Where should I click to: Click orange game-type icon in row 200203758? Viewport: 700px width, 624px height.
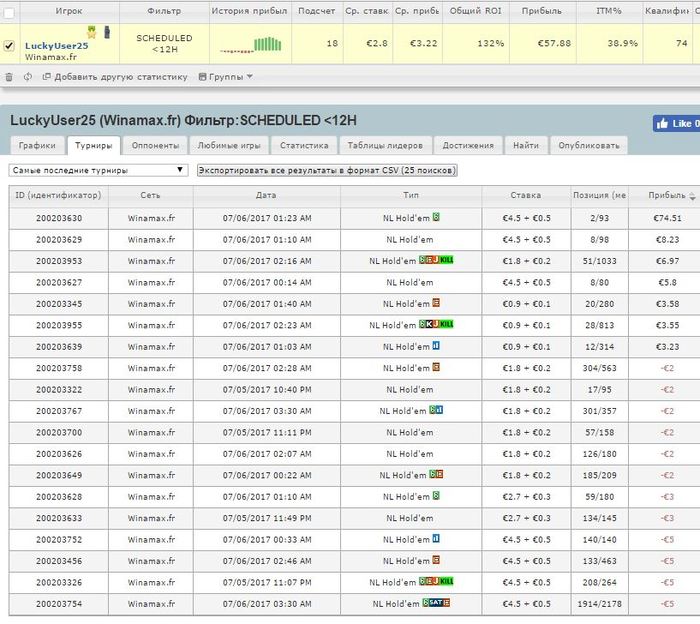[x=436, y=367]
